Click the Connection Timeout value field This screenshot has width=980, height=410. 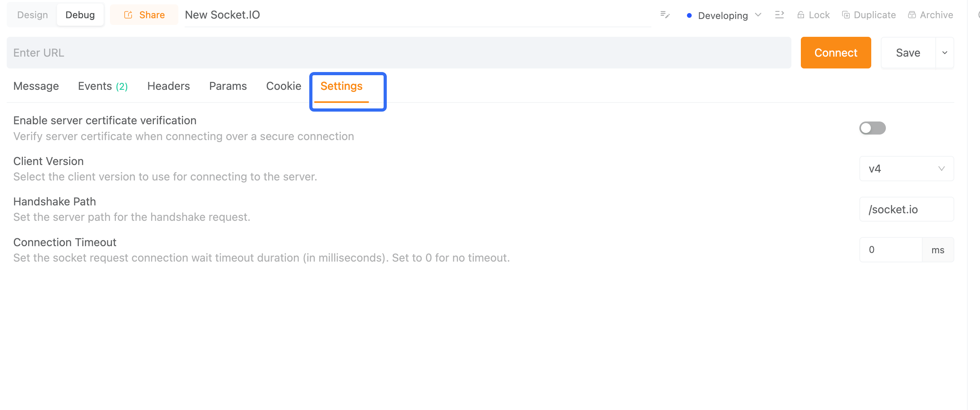coord(891,250)
